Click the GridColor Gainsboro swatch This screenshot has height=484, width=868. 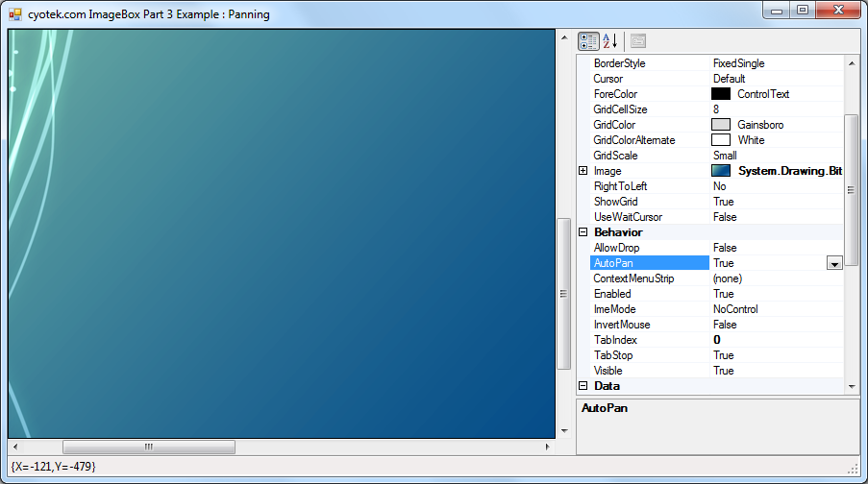721,125
